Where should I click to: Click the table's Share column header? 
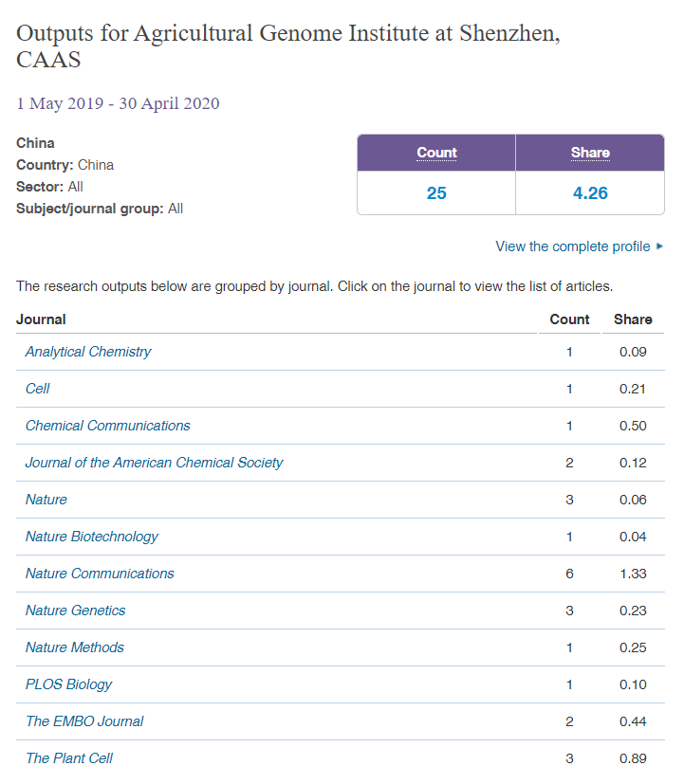(x=633, y=319)
